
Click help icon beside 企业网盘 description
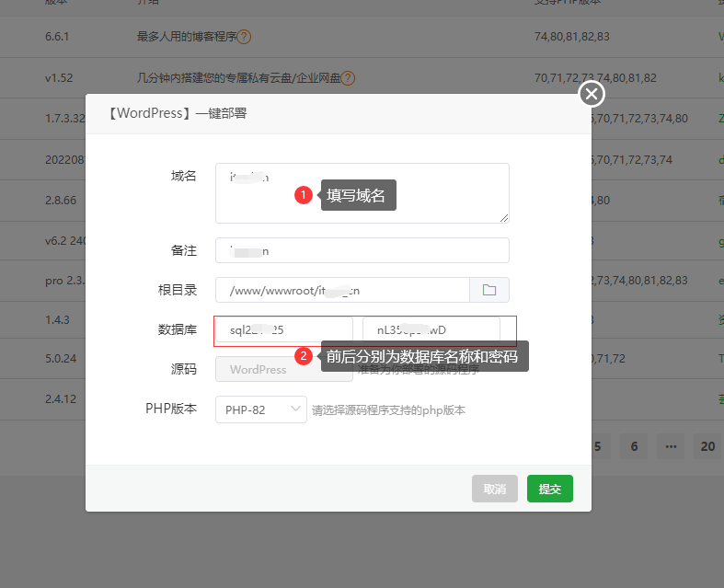(348, 78)
